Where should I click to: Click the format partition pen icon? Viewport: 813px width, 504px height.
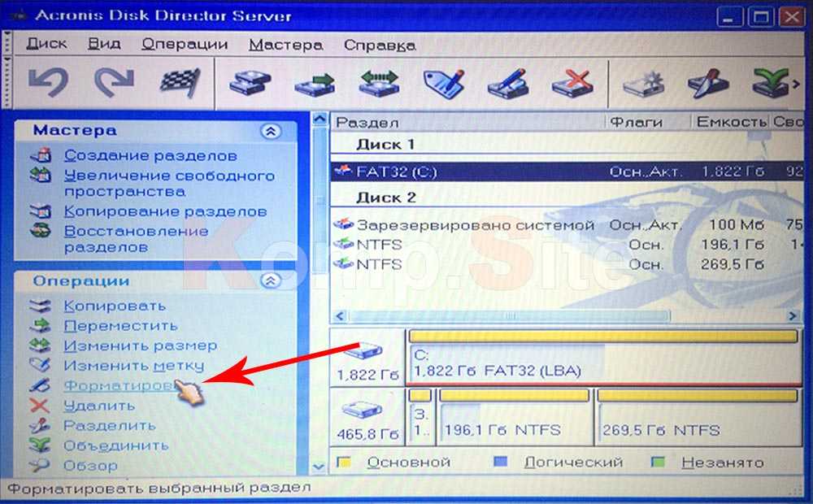pos(509,83)
